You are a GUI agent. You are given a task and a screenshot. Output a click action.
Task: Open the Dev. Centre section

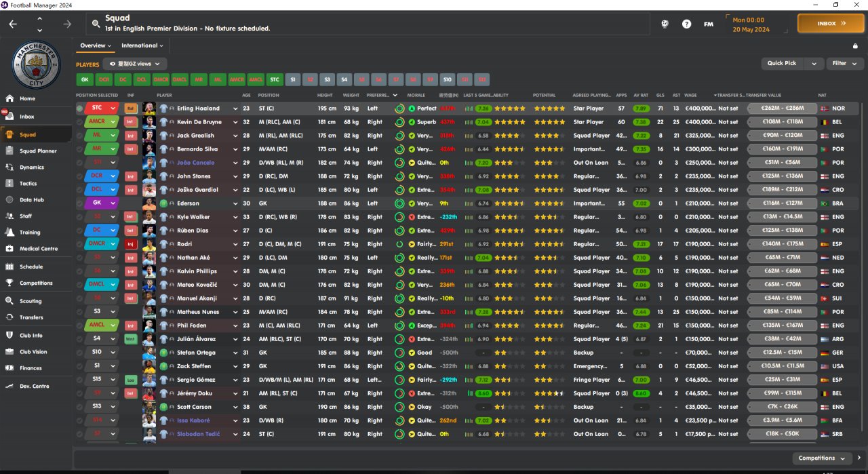pos(34,387)
